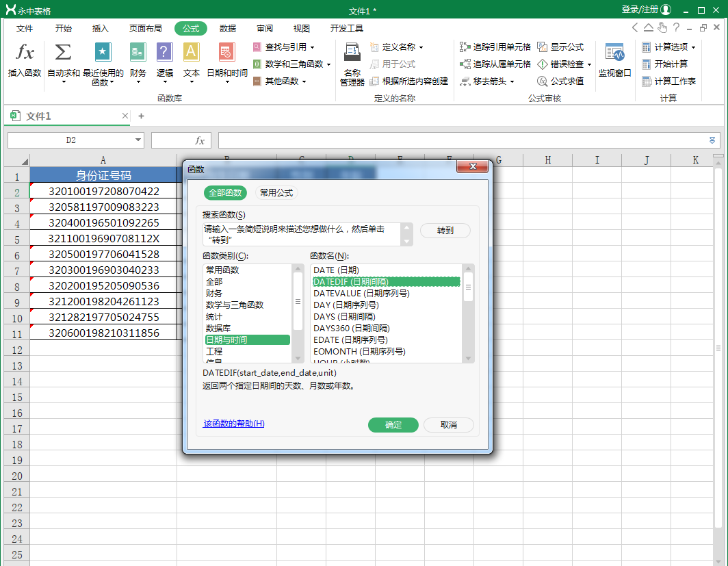This screenshot has width=728, height=566.
Task: Open the 该函数的帮助(H) link
Action: pyautogui.click(x=234, y=424)
